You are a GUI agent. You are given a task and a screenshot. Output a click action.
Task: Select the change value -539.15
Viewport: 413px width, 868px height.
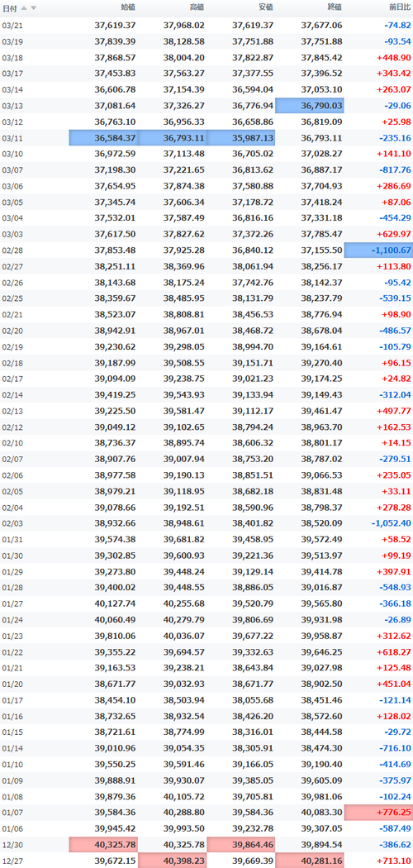(396, 298)
